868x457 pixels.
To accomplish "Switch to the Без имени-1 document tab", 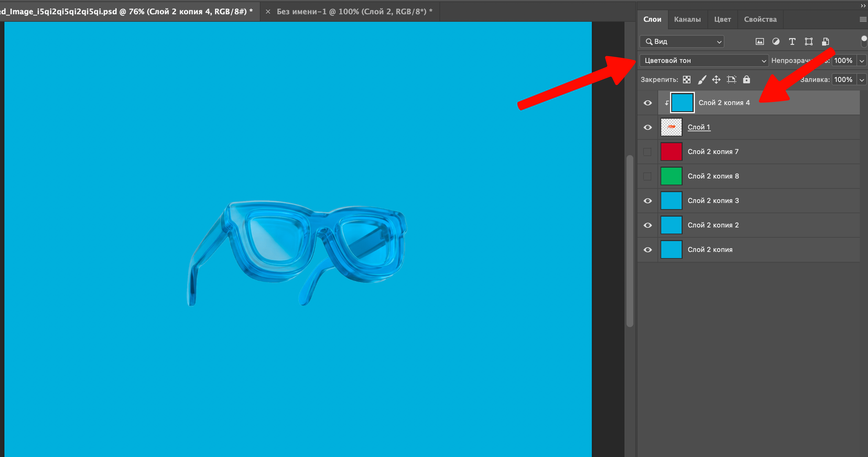I will 354,11.
